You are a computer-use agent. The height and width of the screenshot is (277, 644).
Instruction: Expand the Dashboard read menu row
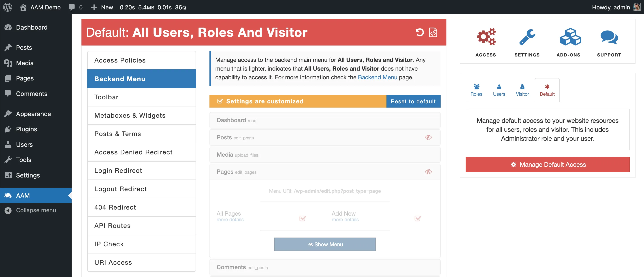click(325, 120)
